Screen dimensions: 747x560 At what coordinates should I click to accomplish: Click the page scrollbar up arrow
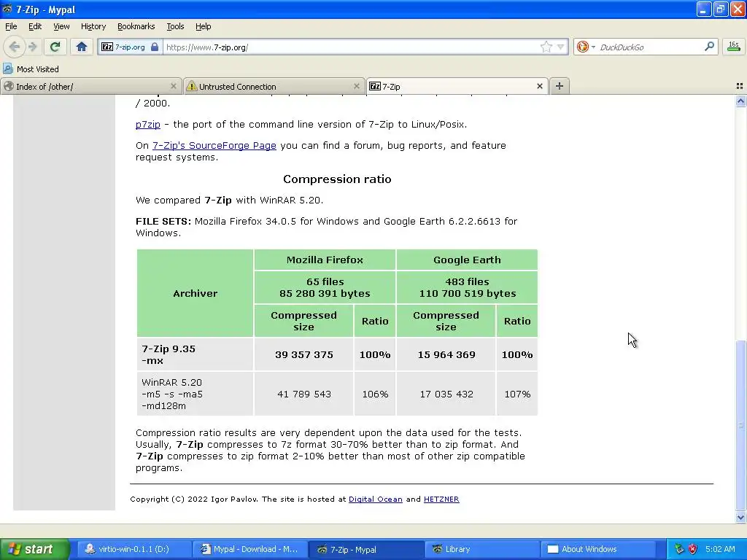[740, 101]
